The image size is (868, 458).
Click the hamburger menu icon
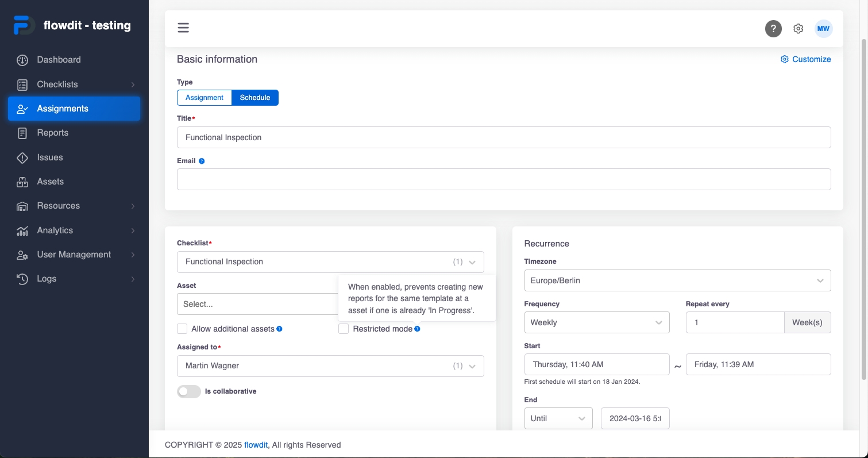tap(183, 28)
